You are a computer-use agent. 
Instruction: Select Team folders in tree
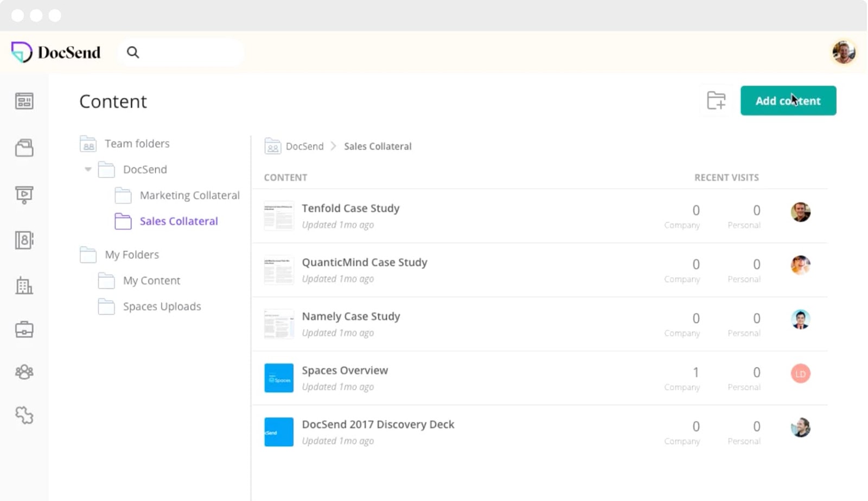137,143
